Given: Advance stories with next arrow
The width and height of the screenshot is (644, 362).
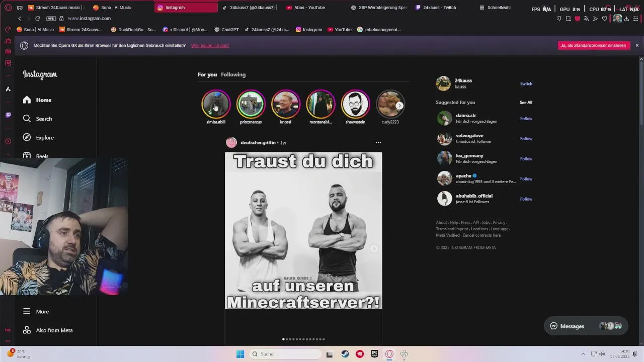Looking at the screenshot, I should coord(399,106).
